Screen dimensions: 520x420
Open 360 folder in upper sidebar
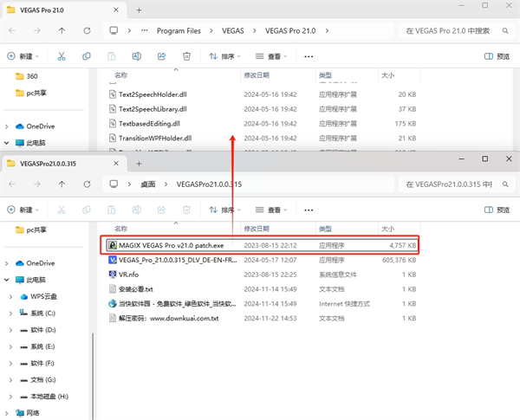[x=27, y=76]
